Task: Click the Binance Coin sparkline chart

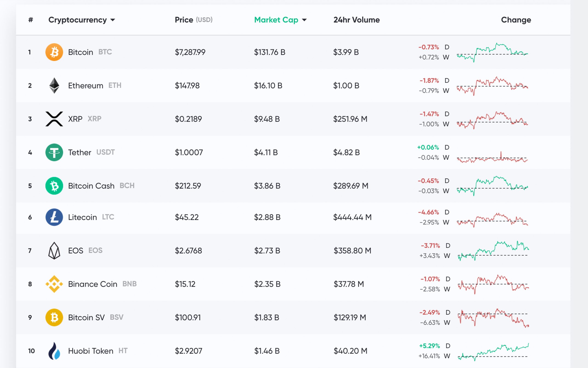Action: (493, 284)
